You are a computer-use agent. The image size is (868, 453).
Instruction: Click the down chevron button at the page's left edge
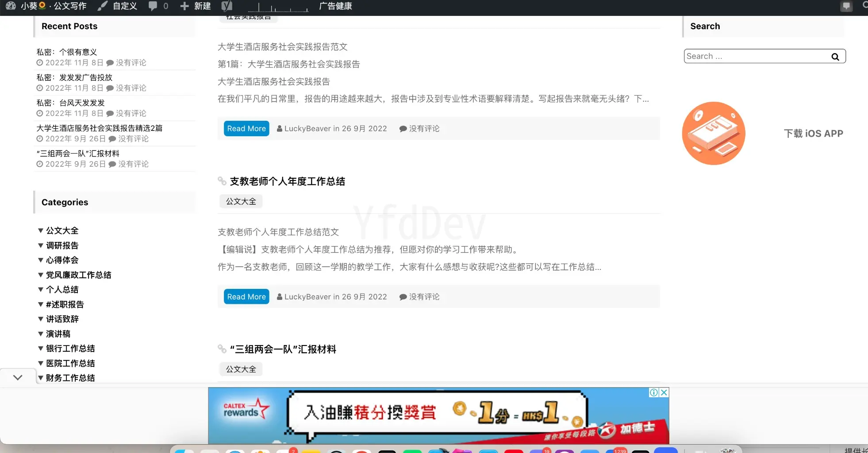[18, 377]
